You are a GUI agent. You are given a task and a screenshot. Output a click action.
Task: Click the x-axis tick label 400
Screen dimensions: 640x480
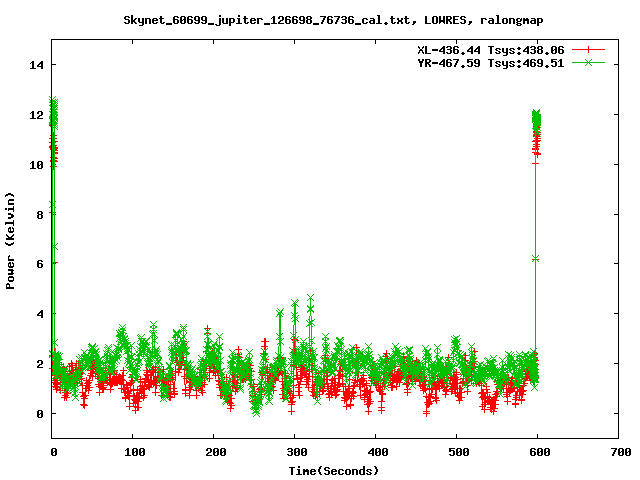click(x=378, y=452)
